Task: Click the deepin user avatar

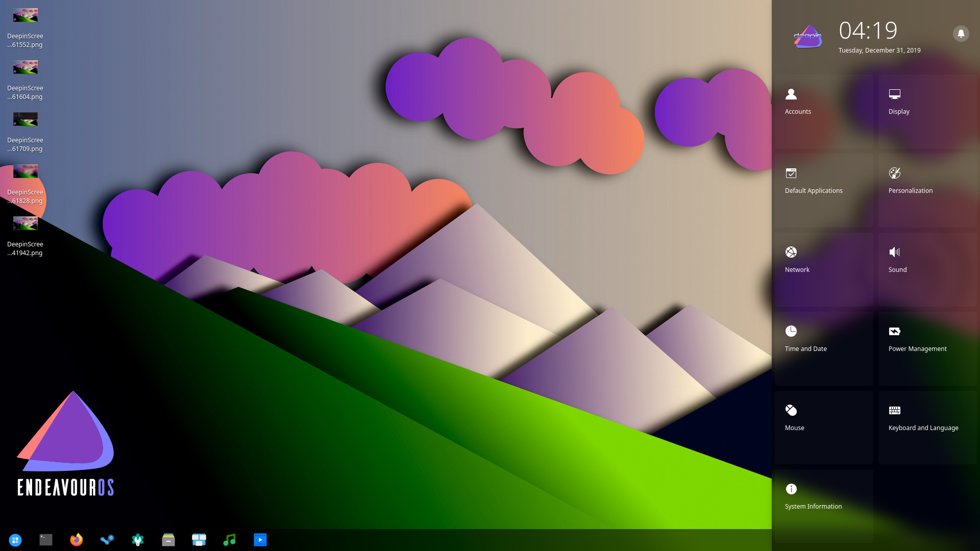Action: click(808, 36)
